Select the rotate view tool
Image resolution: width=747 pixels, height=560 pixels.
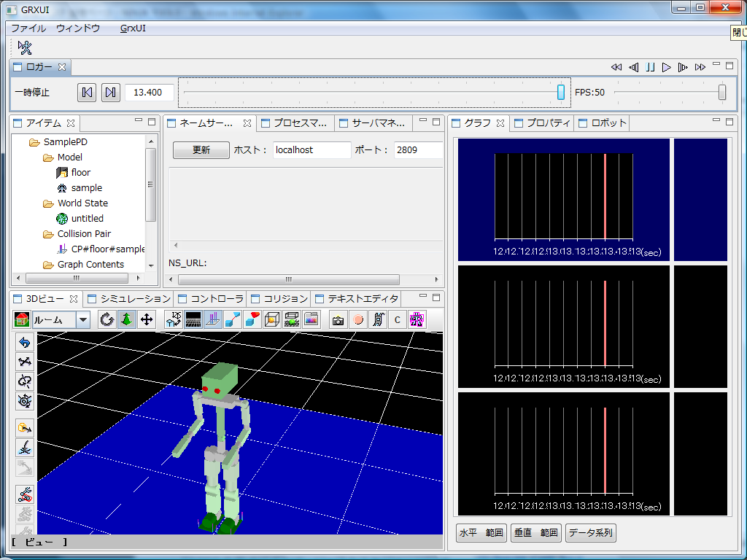click(107, 319)
